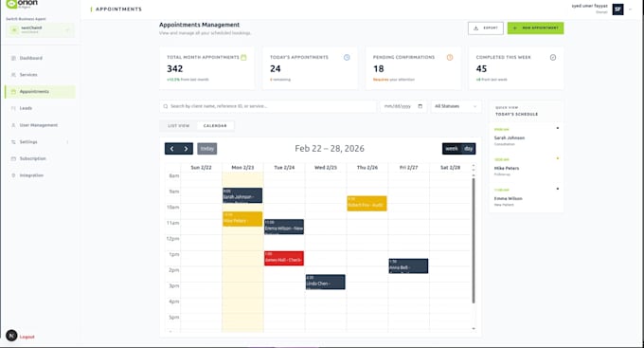Click the check icon on Completed This Week
This screenshot has height=348, width=644.
[553, 58]
